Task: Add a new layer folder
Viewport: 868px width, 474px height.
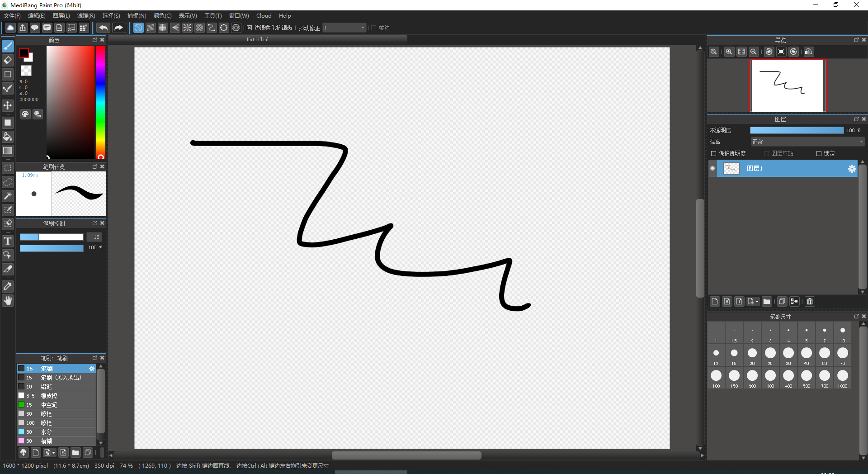Action: click(767, 301)
